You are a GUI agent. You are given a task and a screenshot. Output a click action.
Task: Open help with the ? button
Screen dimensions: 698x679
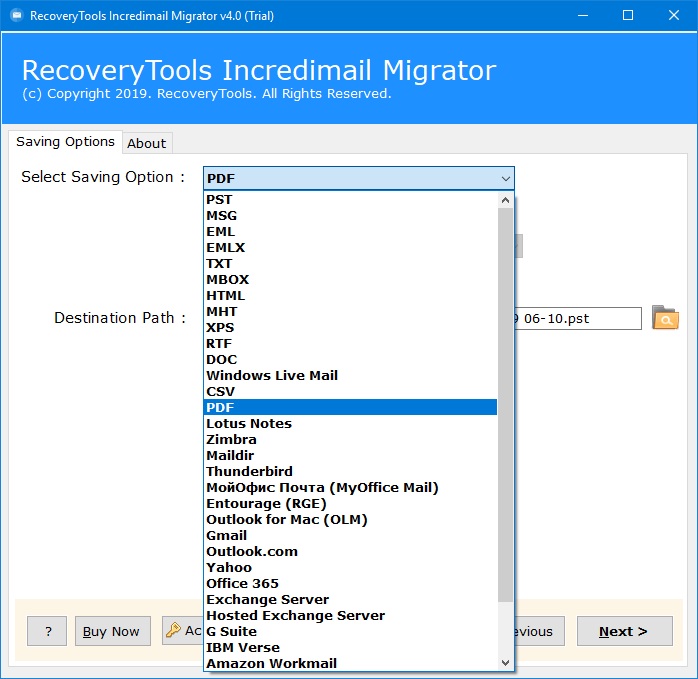pos(47,631)
